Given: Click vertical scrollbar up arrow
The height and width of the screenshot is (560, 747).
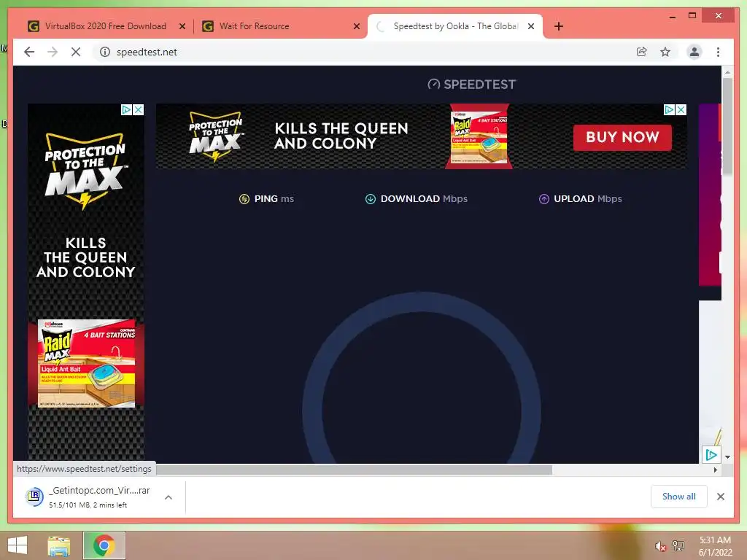Looking at the screenshot, I should point(727,72).
